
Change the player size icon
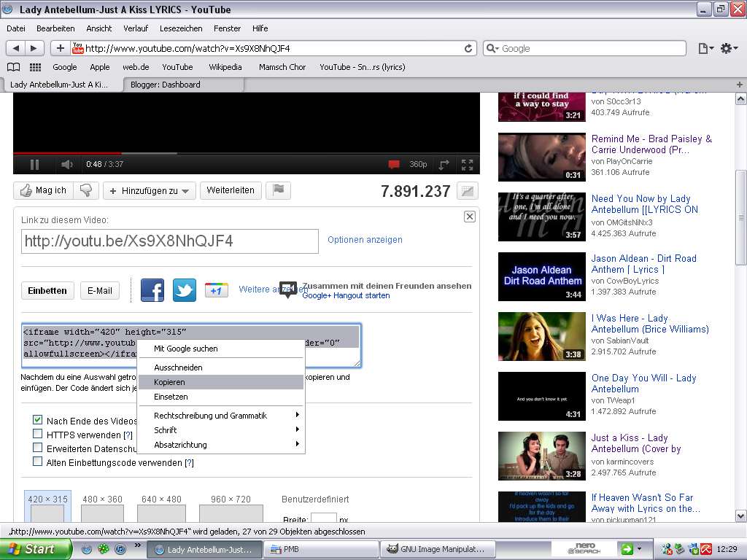pos(444,164)
